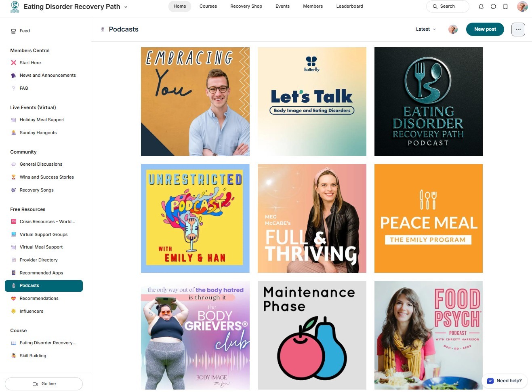The width and height of the screenshot is (532, 392).
Task: Click the Skill Building icon
Action: pyautogui.click(x=13, y=356)
